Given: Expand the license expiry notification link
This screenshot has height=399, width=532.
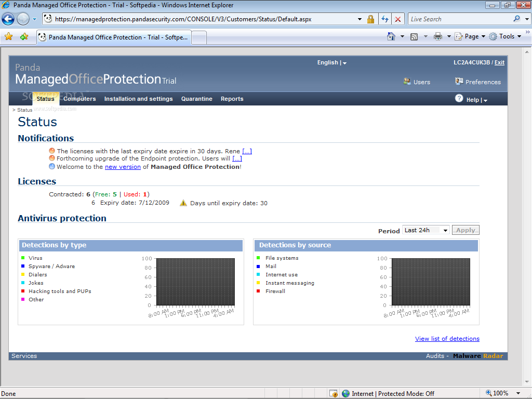Looking at the screenshot, I should 247,151.
